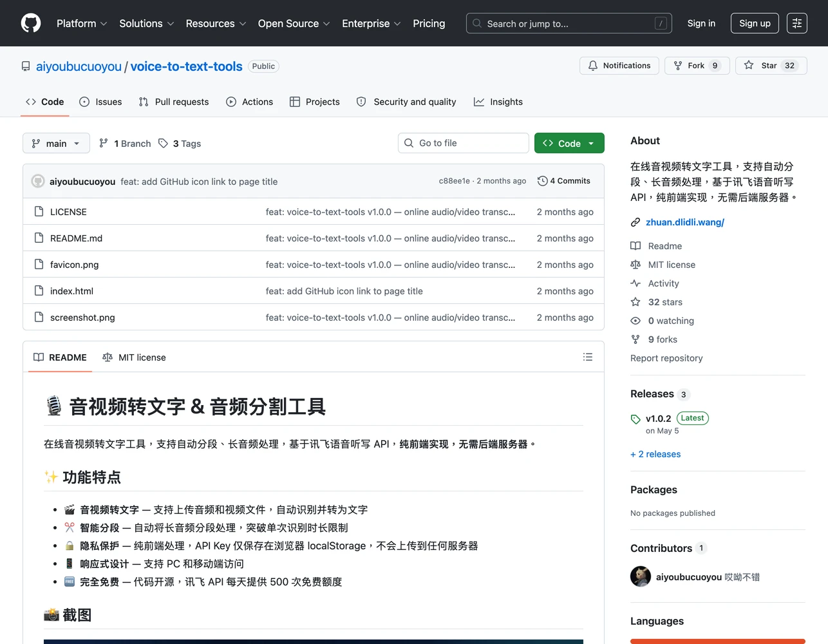Image resolution: width=828 pixels, height=644 pixels.
Task: Click the LICENSE file icon
Action: tap(39, 211)
